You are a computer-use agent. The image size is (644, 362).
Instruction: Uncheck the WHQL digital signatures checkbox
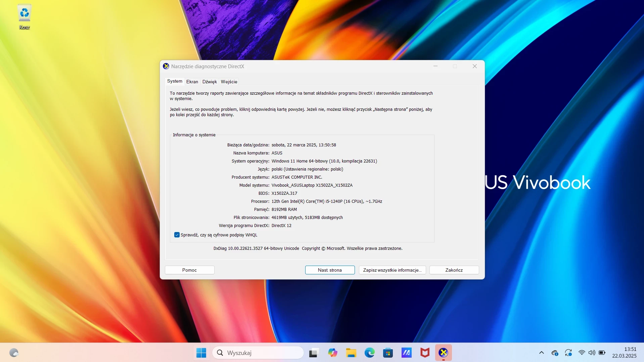point(177,235)
